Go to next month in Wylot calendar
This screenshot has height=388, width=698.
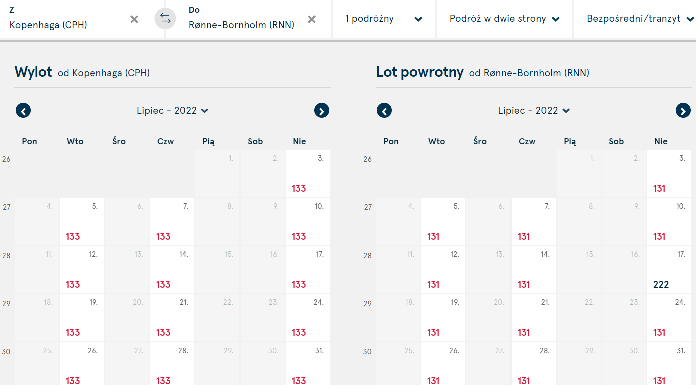coord(321,110)
